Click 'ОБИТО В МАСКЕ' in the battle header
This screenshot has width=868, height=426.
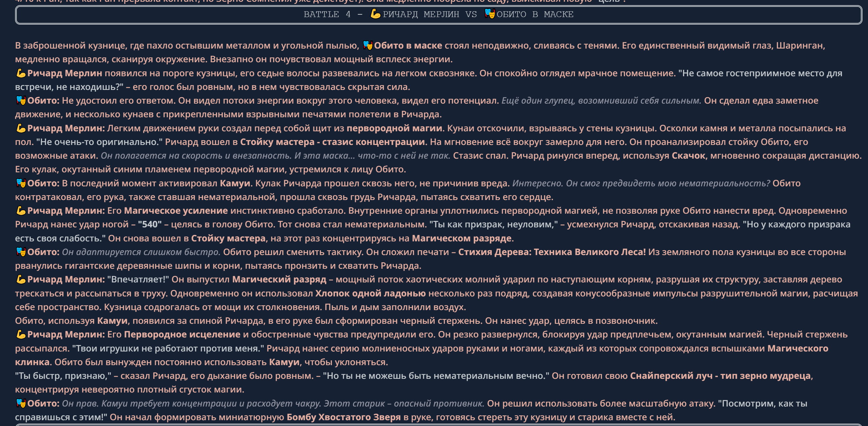(535, 14)
